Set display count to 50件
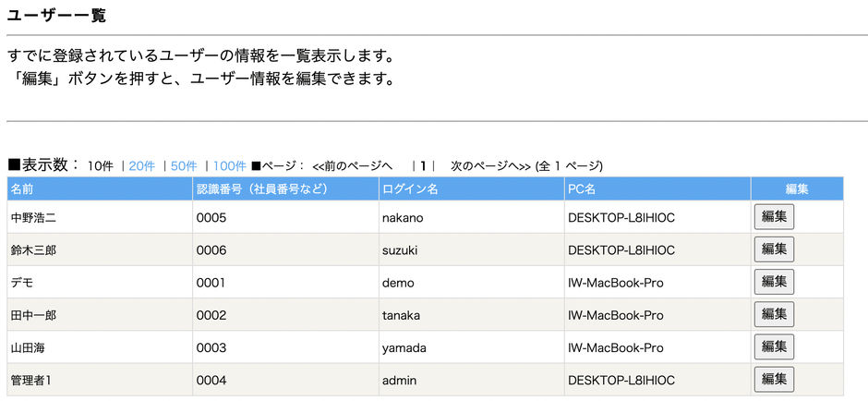The image size is (868, 401). pos(184,166)
